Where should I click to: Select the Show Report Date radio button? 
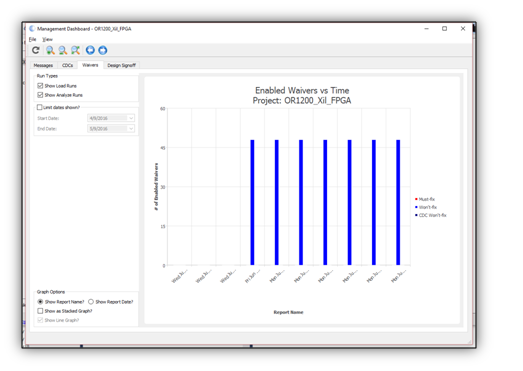coord(91,302)
